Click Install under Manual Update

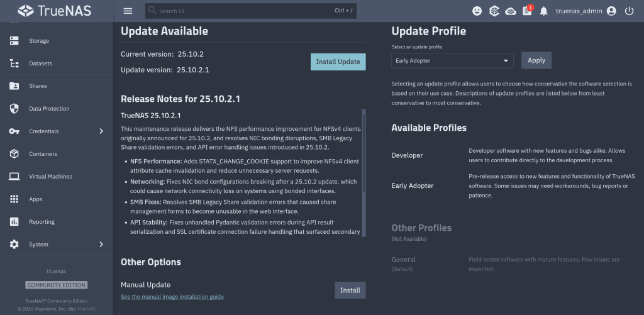[350, 290]
